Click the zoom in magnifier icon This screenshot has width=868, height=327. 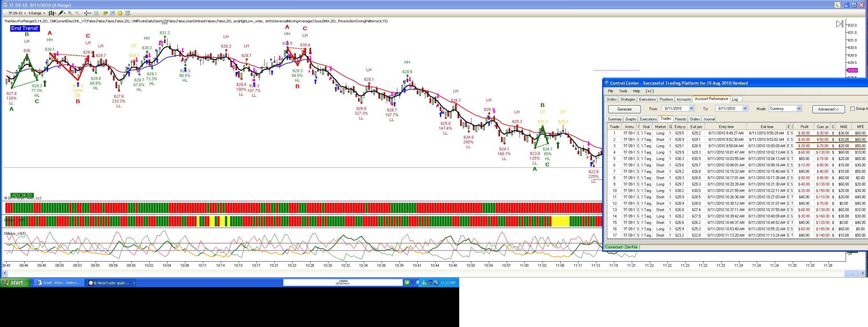coord(70,13)
